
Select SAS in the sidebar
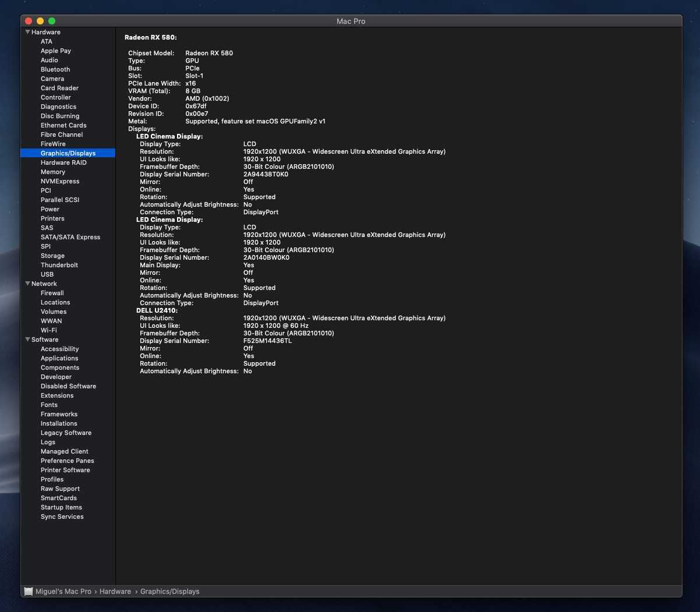coord(47,228)
